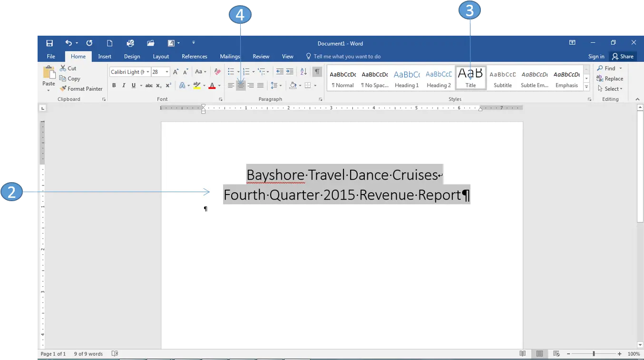Decrease paragraph indent

pos(280,72)
